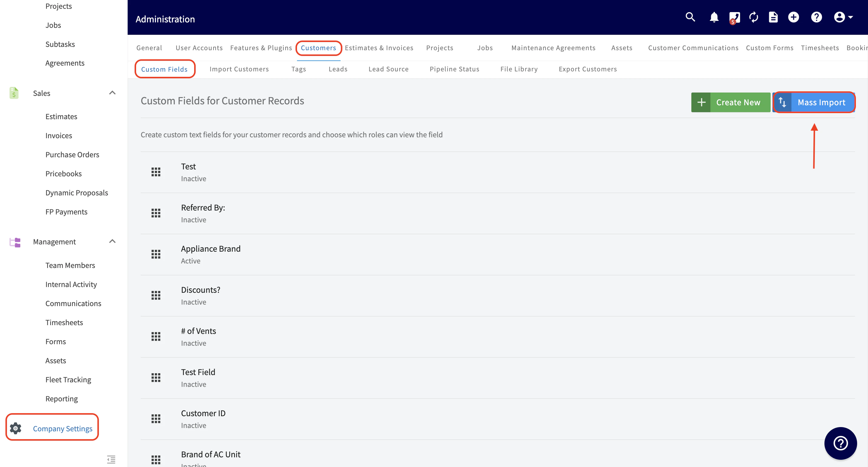Screen dimensions: 868x467
Task: Open the floating help chat button
Action: coord(840,443)
